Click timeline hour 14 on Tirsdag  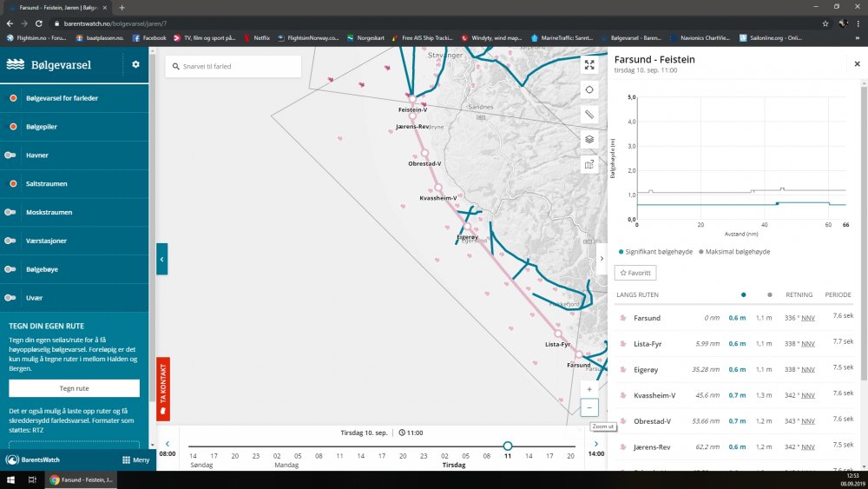pos(529,456)
